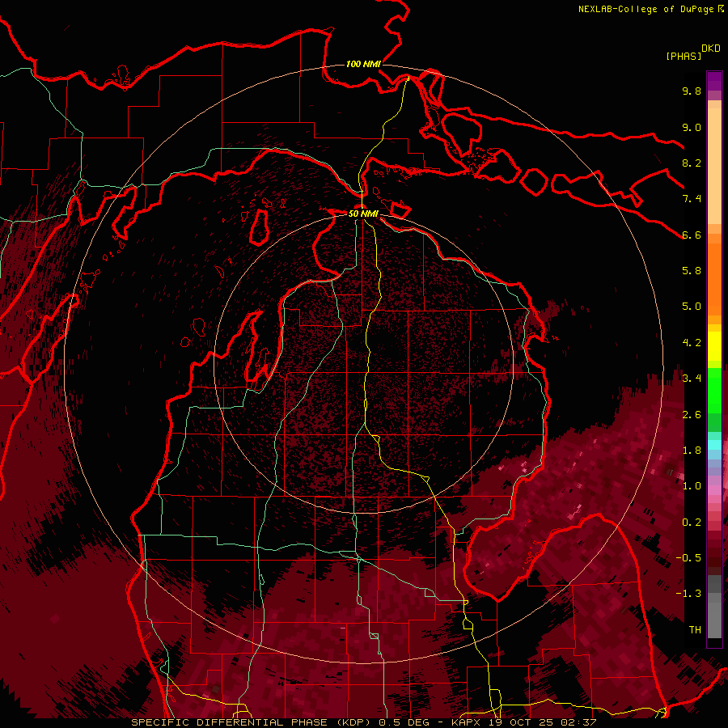The height and width of the screenshot is (728, 728).
Task: Click the '4.2' color scale value
Action: click(692, 343)
